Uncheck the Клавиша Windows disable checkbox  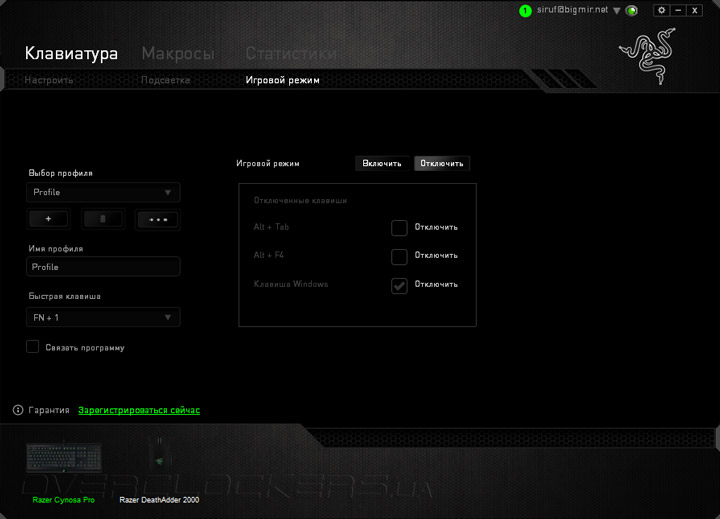coord(399,285)
